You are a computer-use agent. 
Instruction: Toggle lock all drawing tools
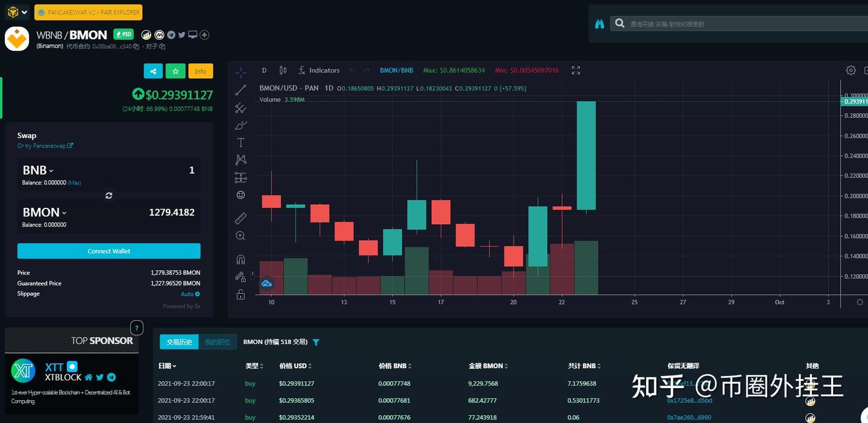[241, 294]
